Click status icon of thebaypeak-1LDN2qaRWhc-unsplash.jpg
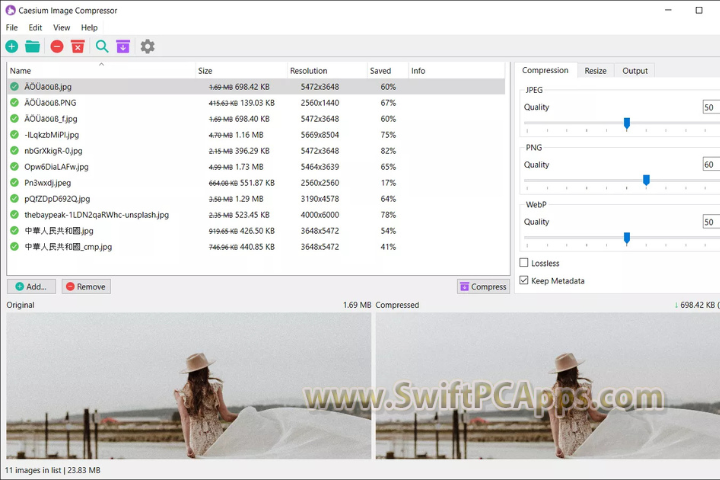The height and width of the screenshot is (480, 720). click(x=15, y=215)
